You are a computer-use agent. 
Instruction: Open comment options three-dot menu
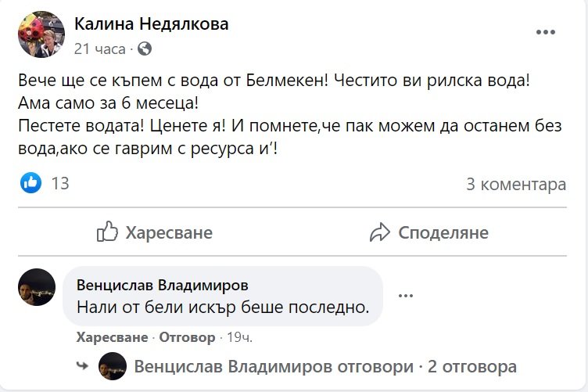tap(405, 296)
